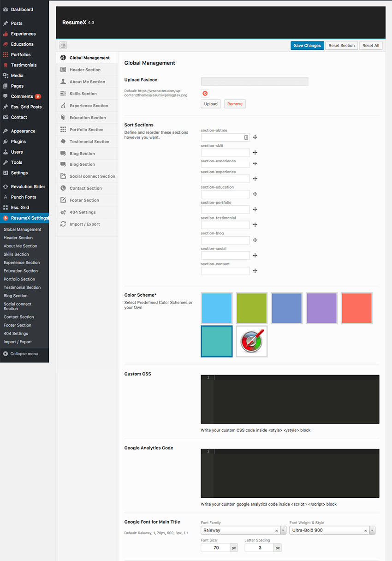This screenshot has width=392, height=561.
Task: Switch to the 404 Settings tab in ResumeX panel
Action: 87,212
